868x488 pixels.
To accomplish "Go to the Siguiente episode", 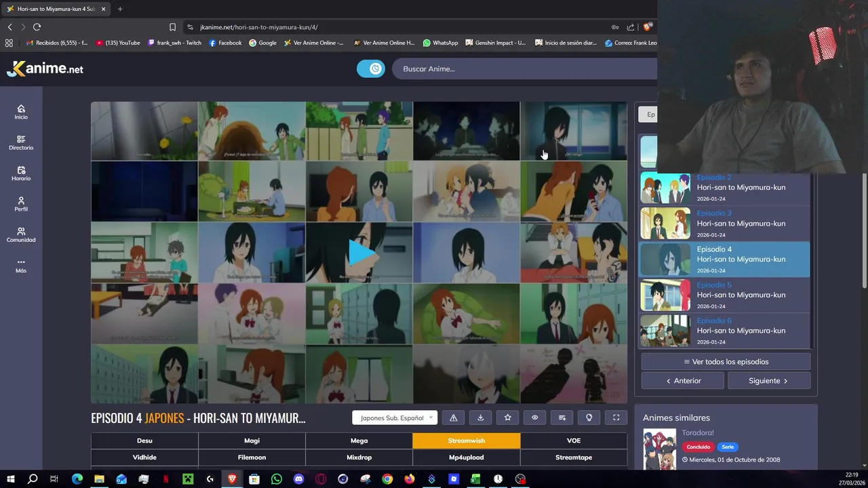I will (x=768, y=381).
